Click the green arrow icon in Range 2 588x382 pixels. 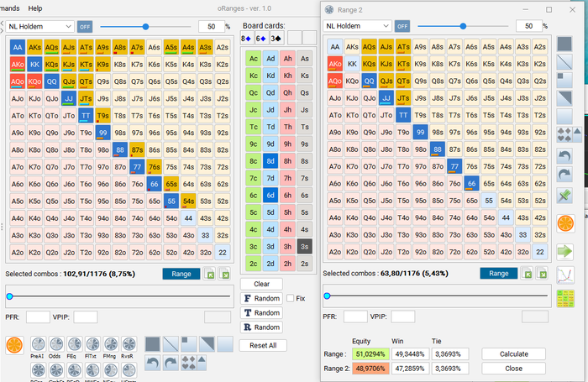click(x=565, y=251)
